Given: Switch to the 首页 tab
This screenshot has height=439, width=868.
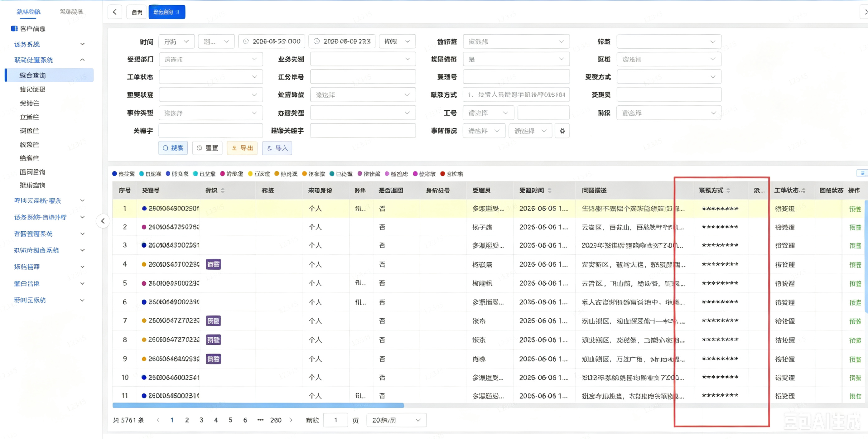Looking at the screenshot, I should tap(137, 12).
